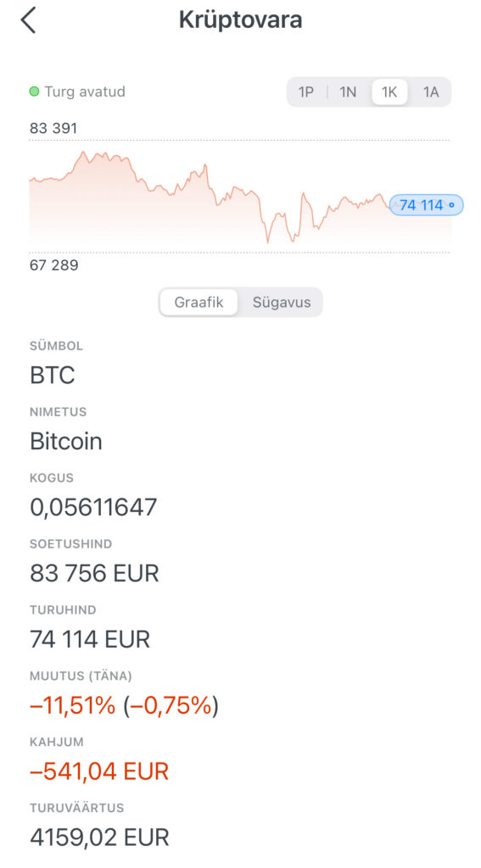Screen dimensions: 481x868
Task: Tap the −11,51% change value
Action: click(x=73, y=705)
